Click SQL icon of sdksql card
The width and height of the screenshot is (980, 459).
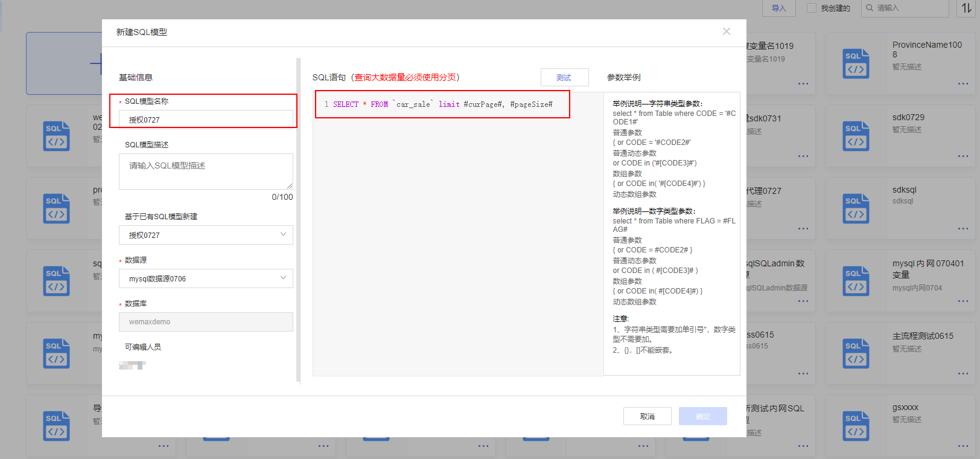856,208
